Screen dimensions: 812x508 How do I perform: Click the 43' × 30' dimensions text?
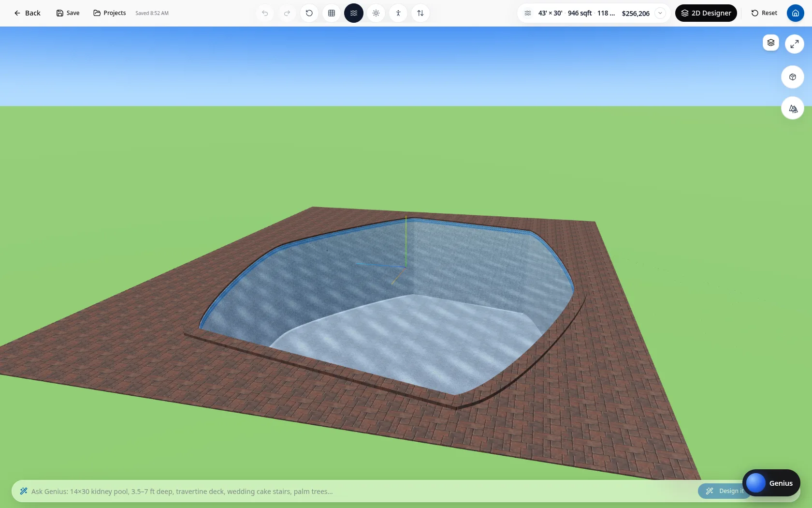(x=550, y=13)
